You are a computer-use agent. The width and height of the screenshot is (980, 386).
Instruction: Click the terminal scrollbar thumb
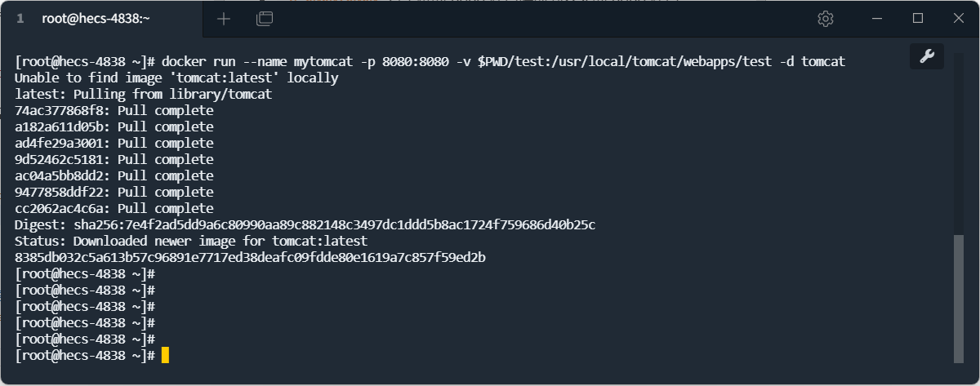click(x=958, y=298)
